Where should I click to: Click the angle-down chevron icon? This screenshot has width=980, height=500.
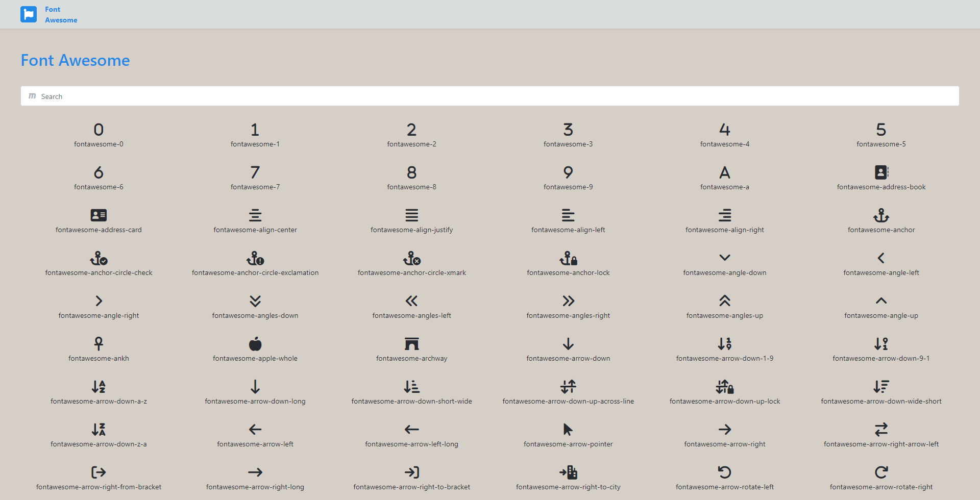(724, 258)
